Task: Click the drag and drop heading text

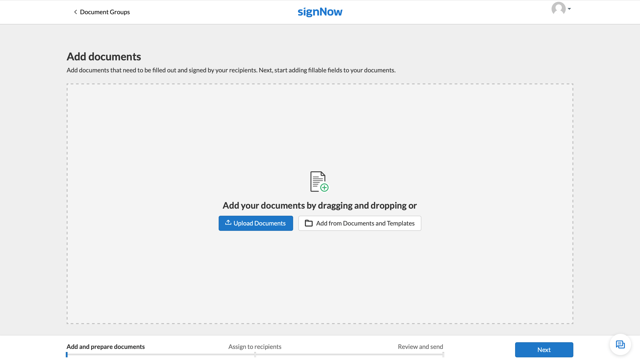Action: [x=319, y=205]
